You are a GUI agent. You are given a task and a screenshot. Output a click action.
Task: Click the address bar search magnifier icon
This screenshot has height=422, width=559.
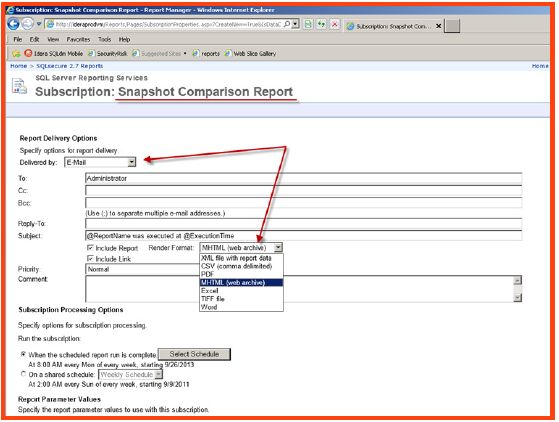287,24
